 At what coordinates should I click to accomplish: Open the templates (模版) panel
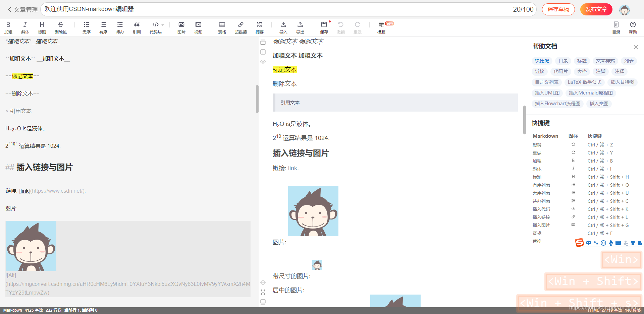tap(381, 27)
